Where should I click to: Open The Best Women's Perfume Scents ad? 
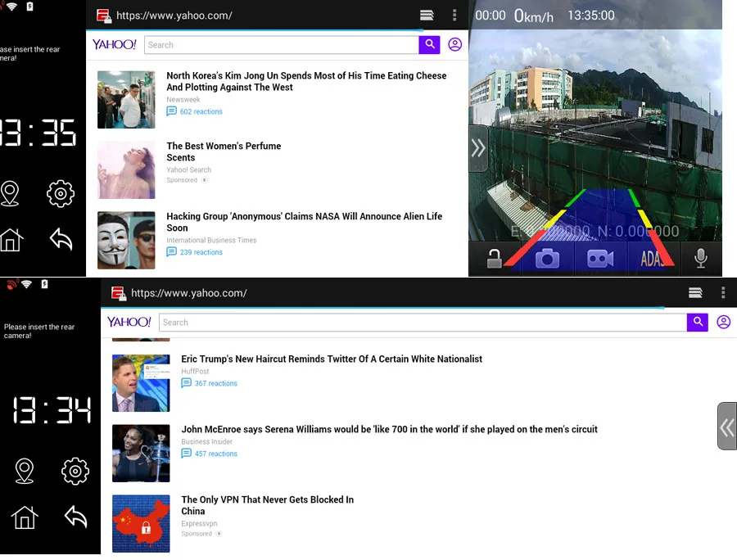[x=224, y=151]
